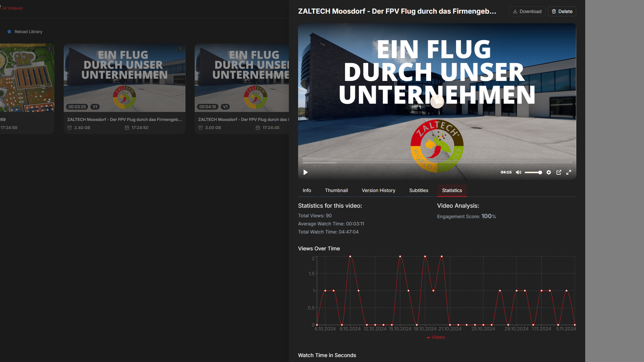Image resolution: width=644 pixels, height=362 pixels.
Task: Download the ZALTECH Moosdorf video
Action: (x=527, y=11)
